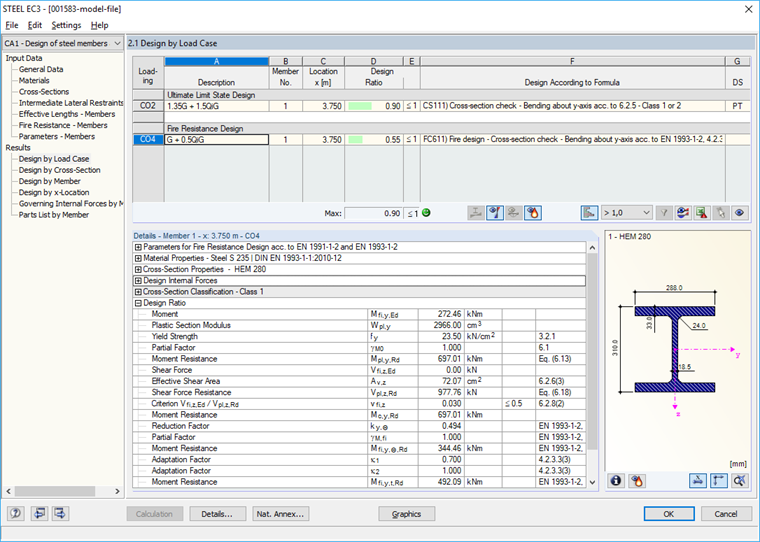Export table to Excel icon
The image size is (760, 542).
coord(702,213)
